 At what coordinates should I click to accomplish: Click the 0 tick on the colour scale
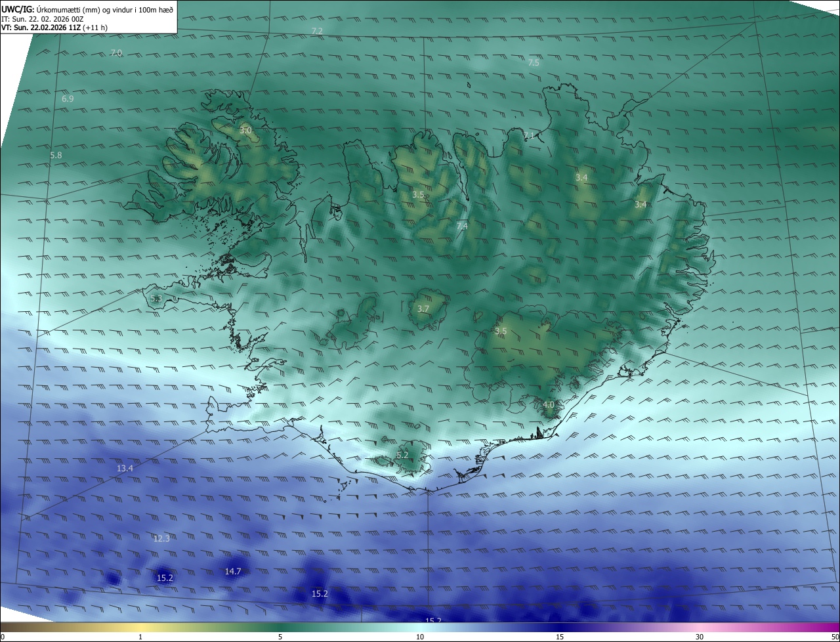coord(3,637)
